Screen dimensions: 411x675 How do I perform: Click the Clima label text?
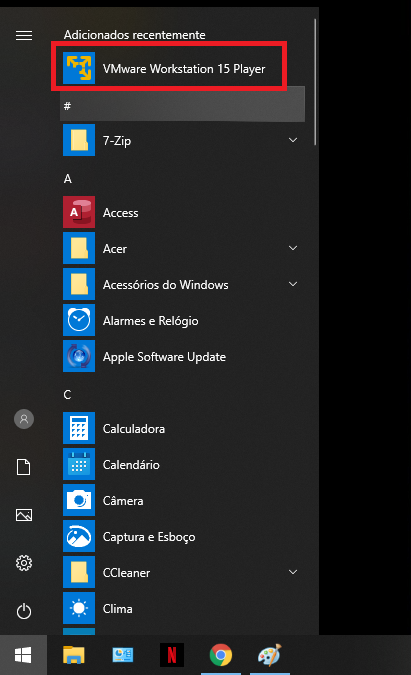(117, 609)
